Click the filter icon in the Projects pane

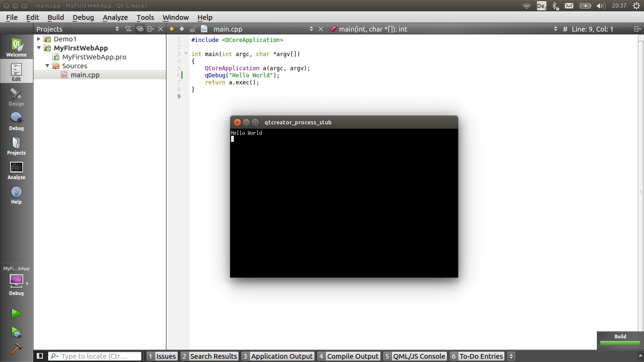click(128, 29)
